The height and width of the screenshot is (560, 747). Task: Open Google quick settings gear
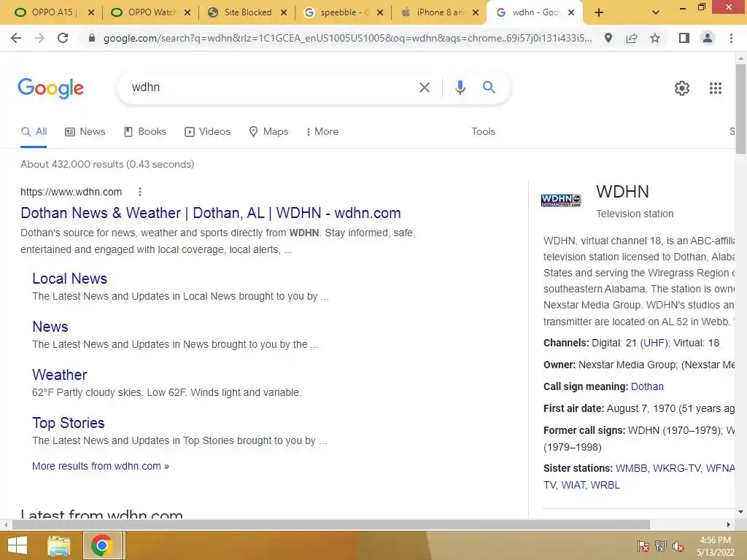click(682, 88)
